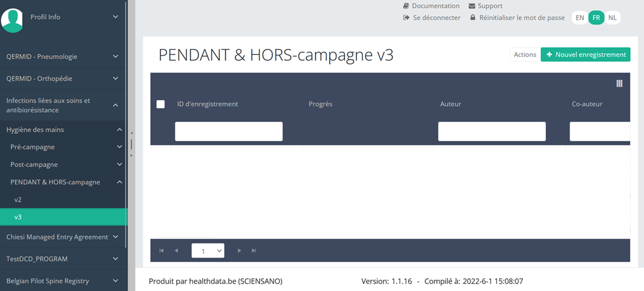Switch language to EN
This screenshot has height=291, width=644.
[580, 18]
